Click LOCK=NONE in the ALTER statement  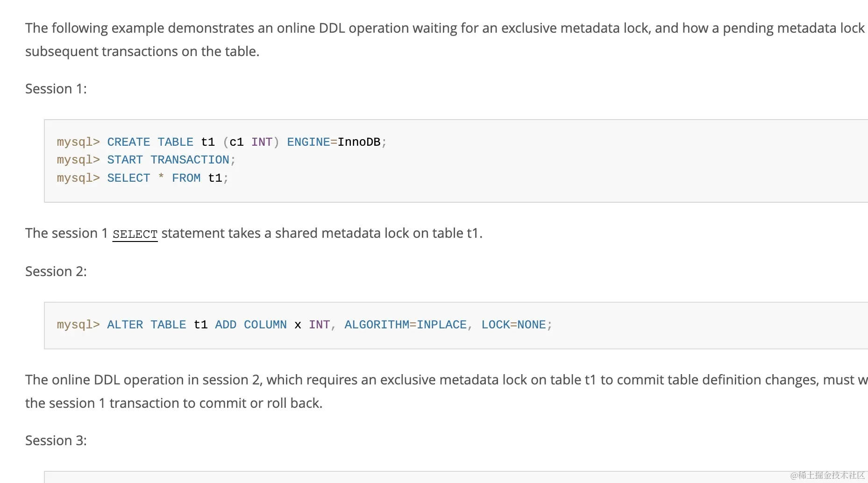pyautogui.click(x=513, y=325)
